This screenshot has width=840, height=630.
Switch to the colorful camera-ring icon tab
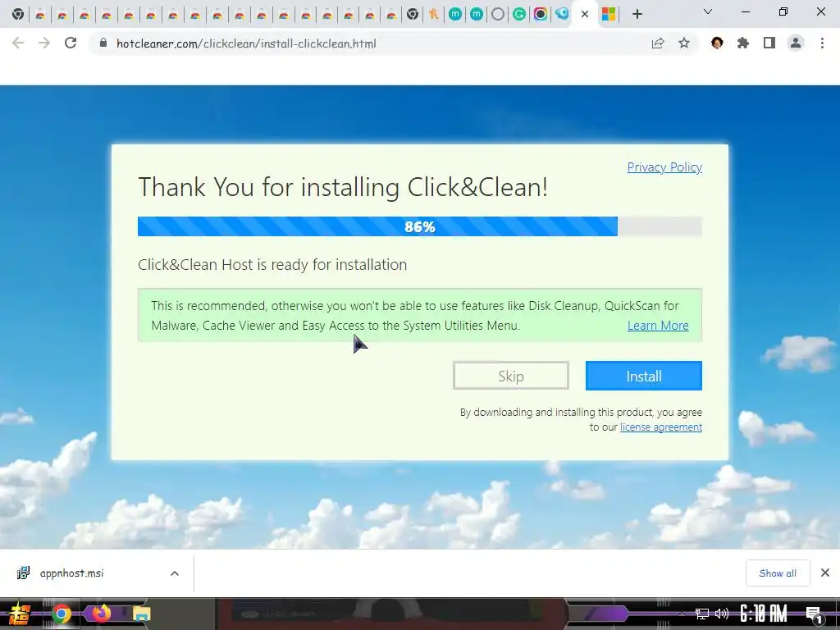point(541,14)
